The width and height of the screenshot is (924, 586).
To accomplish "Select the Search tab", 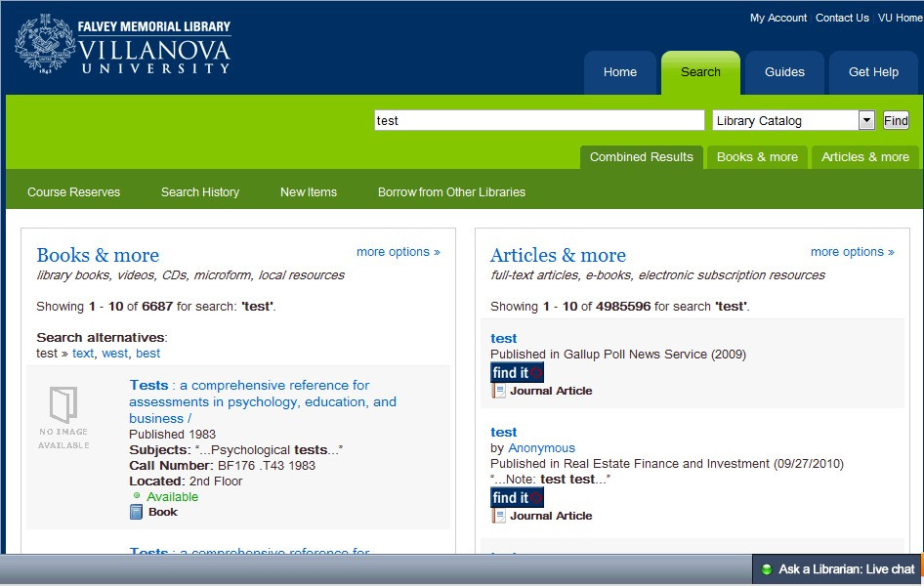I will tap(700, 72).
